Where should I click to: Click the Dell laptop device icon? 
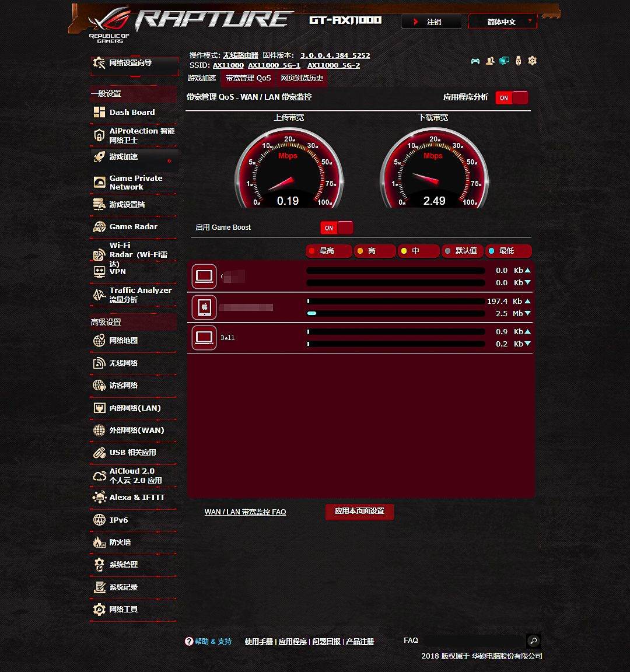(x=204, y=338)
